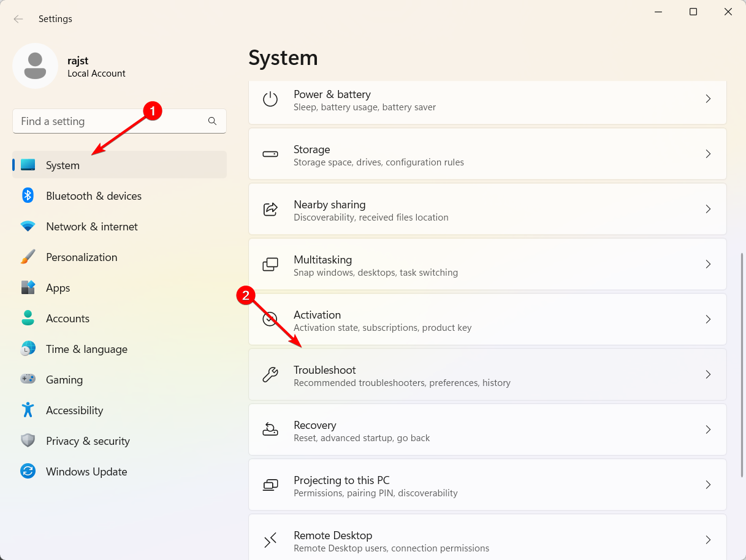
Task: Expand Remote Desktop chevron
Action: 708,540
